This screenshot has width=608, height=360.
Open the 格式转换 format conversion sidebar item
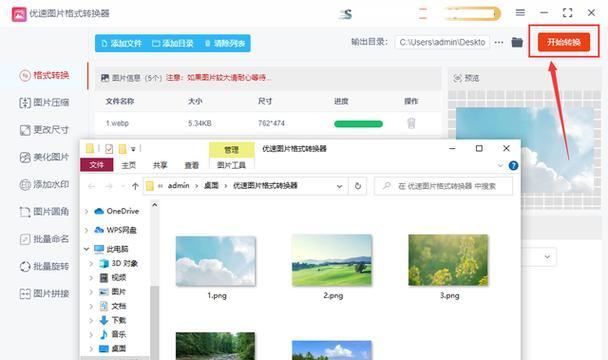coord(44,75)
